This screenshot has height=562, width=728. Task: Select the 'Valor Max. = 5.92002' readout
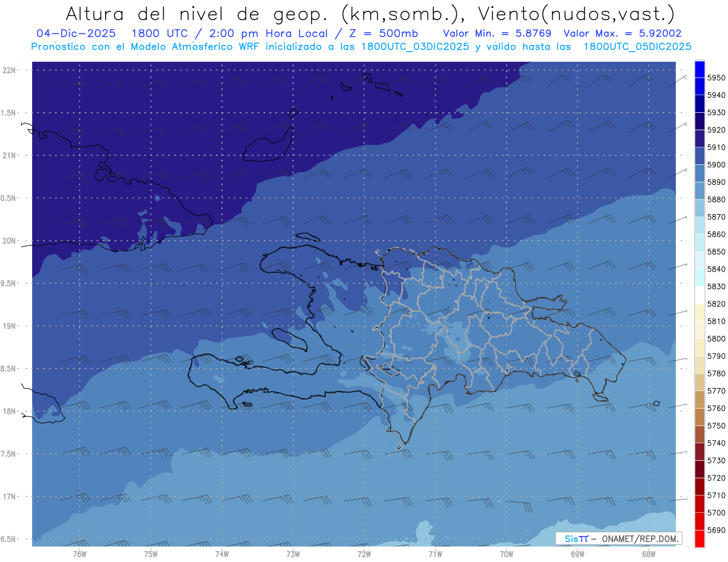point(622,33)
